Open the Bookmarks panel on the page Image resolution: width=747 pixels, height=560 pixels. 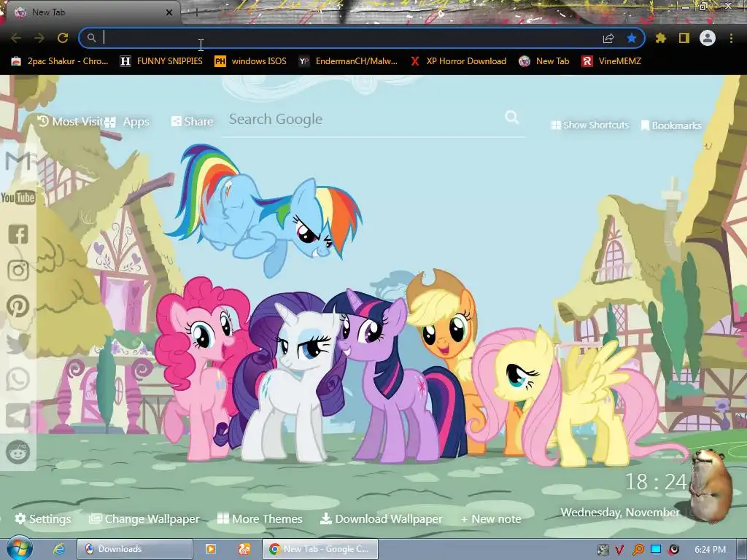671,125
